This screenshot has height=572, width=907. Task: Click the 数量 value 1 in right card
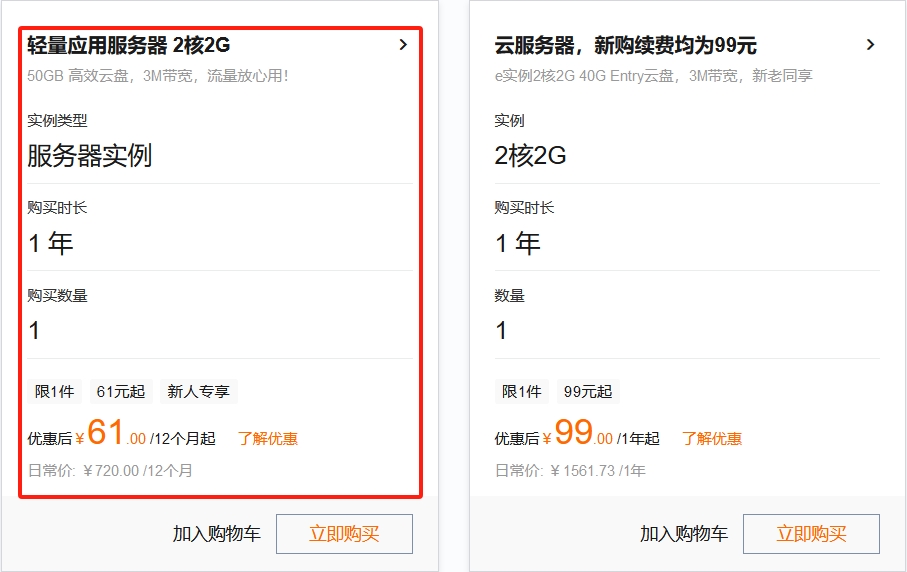502,331
